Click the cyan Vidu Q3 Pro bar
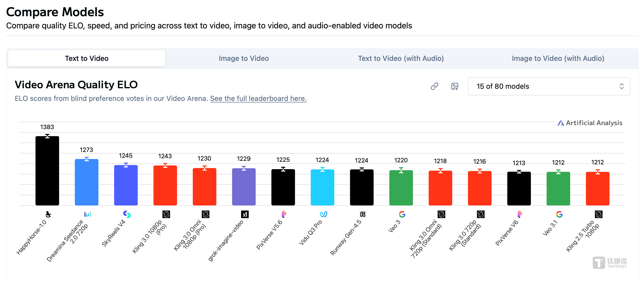This screenshot has height=281, width=644. point(322,187)
